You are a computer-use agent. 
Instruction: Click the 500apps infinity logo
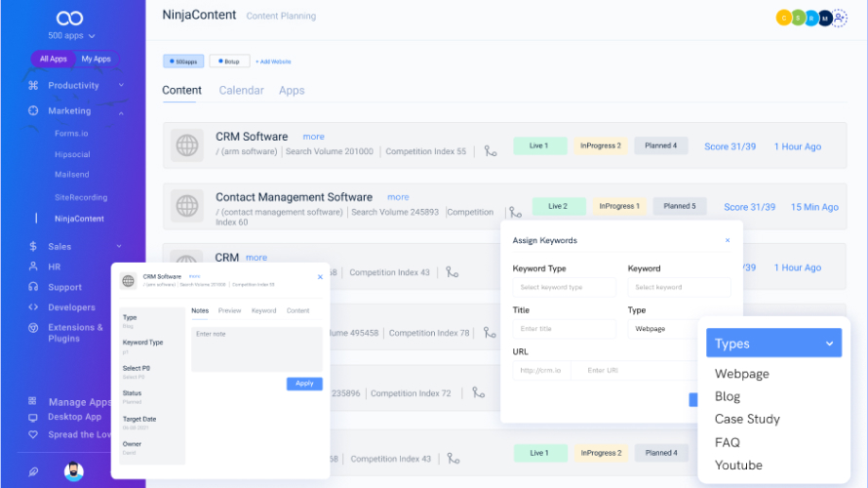(x=70, y=19)
